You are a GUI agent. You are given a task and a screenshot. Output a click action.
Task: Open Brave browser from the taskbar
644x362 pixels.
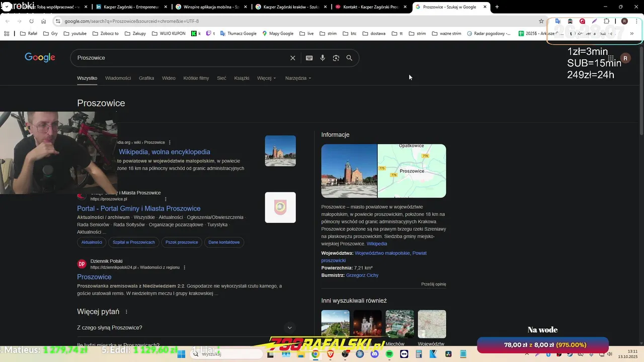[330, 354]
